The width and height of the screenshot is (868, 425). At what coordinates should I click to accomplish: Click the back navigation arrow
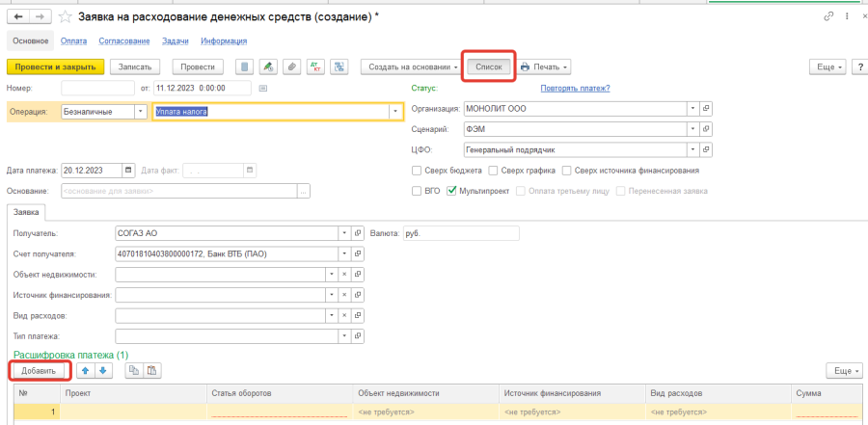(19, 16)
